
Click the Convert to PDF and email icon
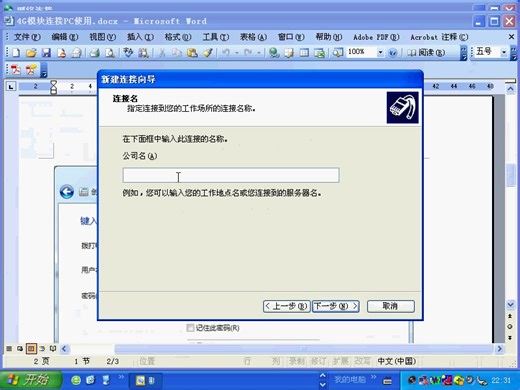point(31,70)
